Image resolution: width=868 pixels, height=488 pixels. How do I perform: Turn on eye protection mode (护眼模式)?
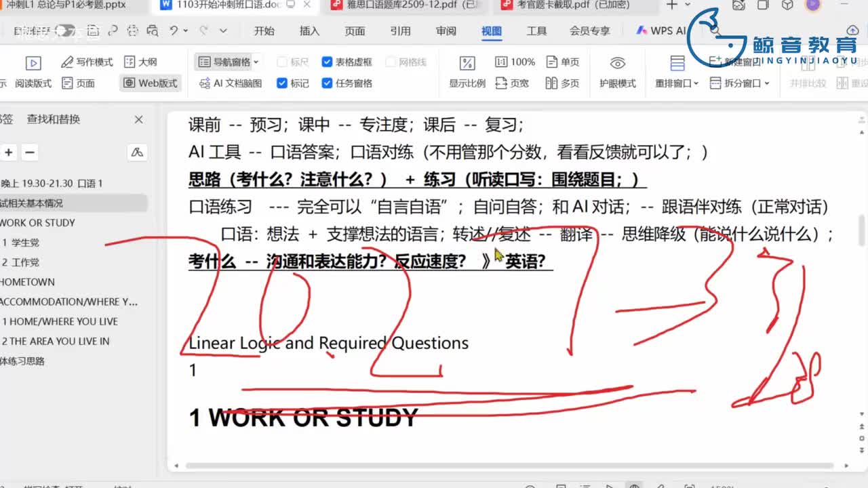tap(617, 72)
